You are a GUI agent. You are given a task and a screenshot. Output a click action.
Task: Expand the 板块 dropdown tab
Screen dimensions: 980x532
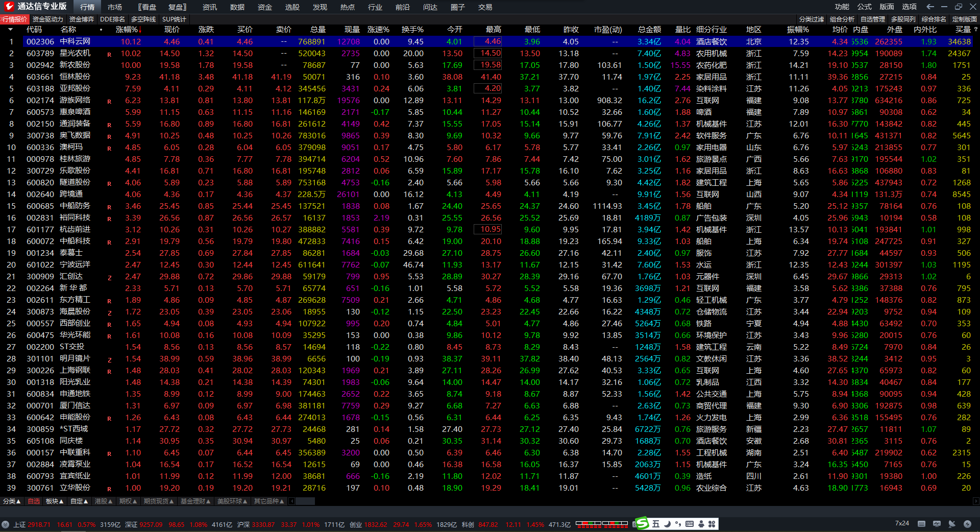tap(55, 501)
